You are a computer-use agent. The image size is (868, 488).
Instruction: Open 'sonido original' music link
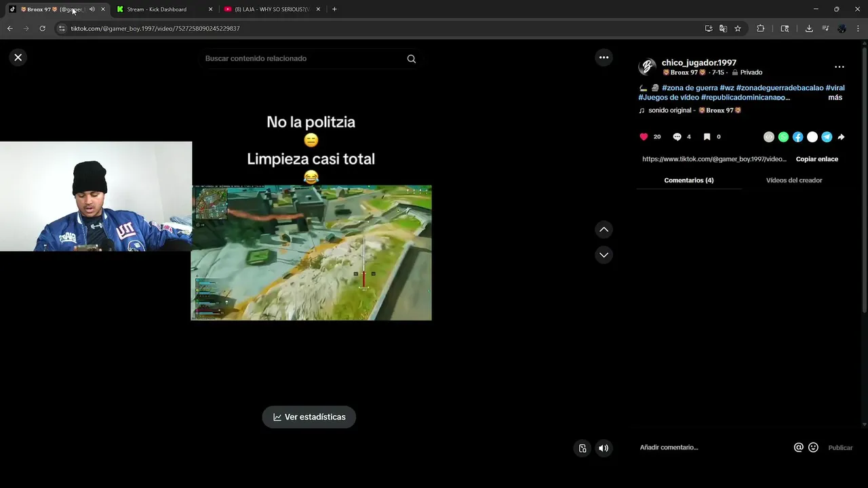tap(690, 110)
